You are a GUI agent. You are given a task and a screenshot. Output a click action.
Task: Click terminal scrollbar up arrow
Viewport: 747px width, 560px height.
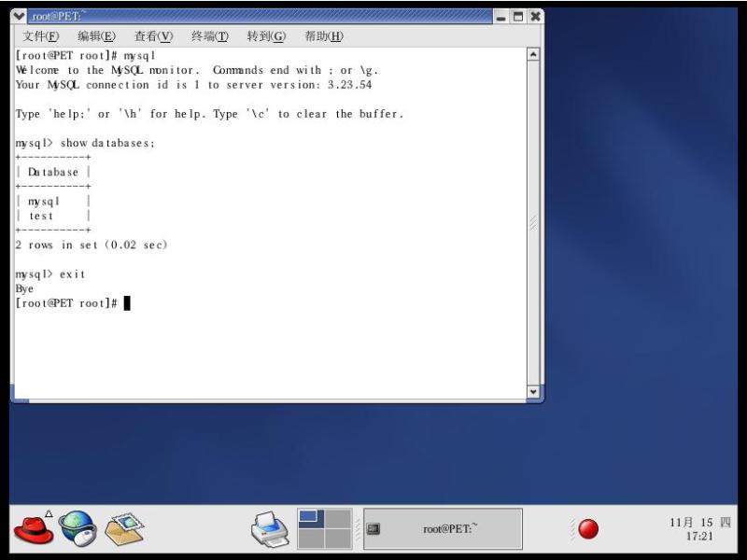click(x=534, y=54)
